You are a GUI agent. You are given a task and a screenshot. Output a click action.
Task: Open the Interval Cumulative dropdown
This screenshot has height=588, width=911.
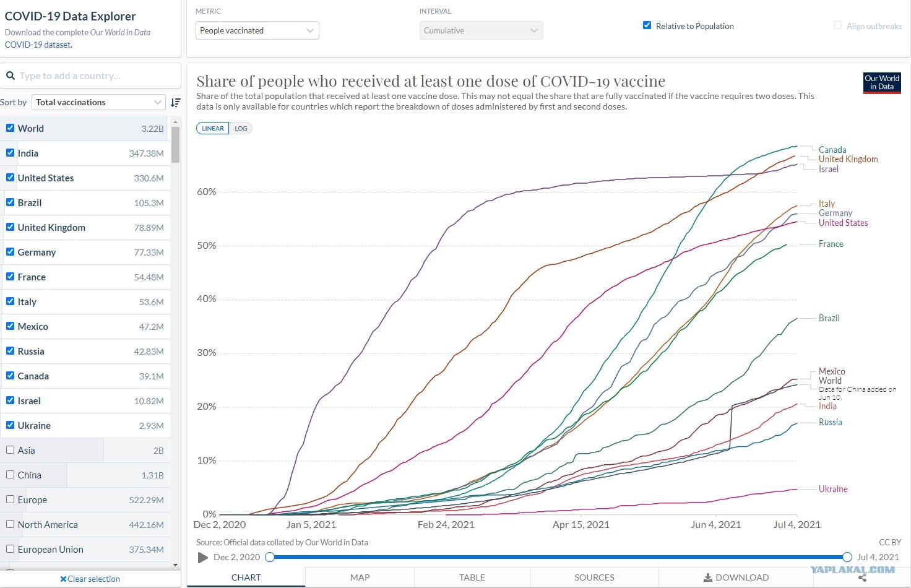point(481,30)
